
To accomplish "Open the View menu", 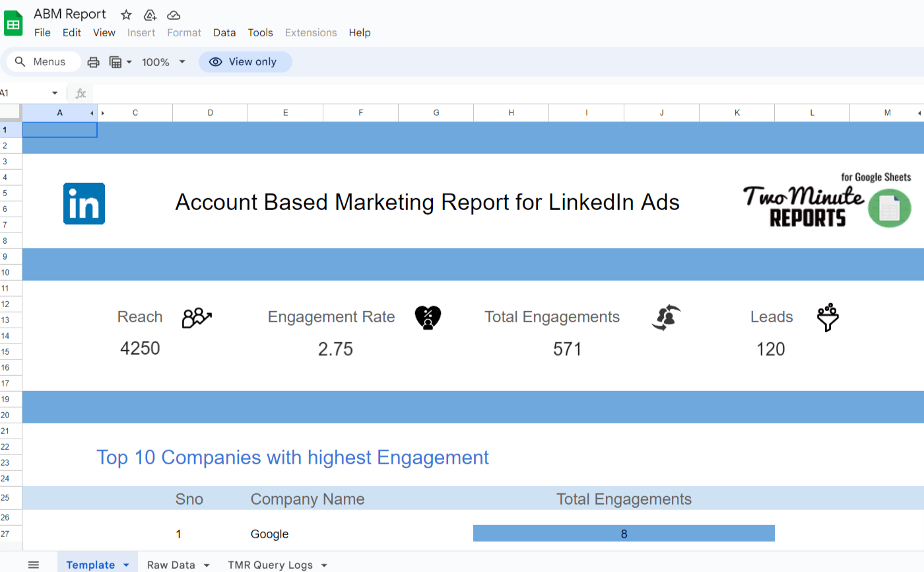I will point(104,32).
